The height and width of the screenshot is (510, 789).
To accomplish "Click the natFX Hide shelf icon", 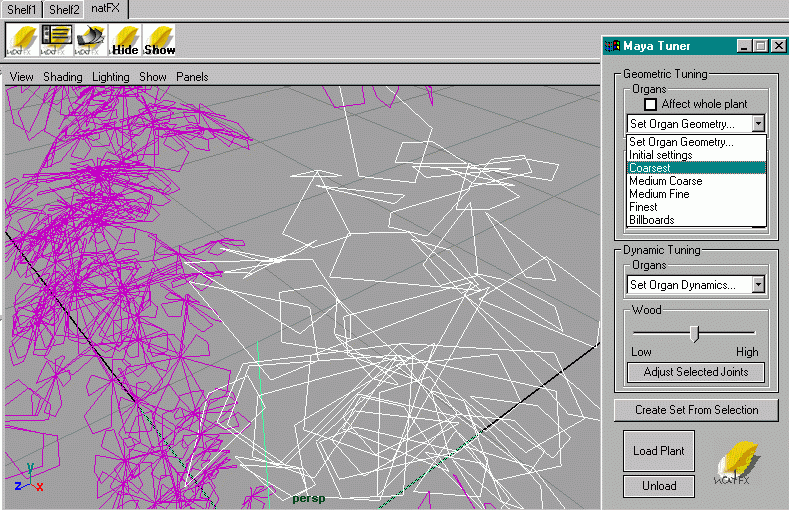I will pos(125,39).
